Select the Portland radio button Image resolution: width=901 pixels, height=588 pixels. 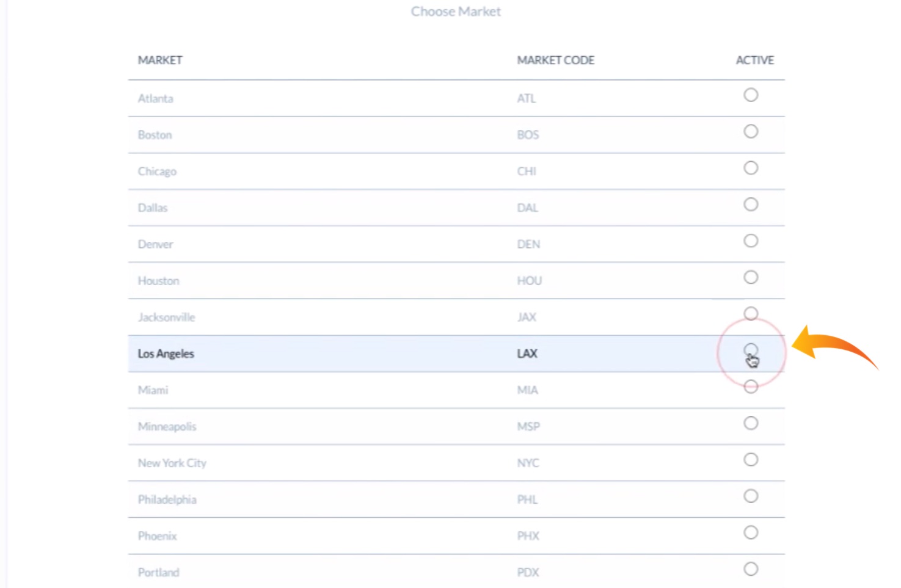click(751, 569)
